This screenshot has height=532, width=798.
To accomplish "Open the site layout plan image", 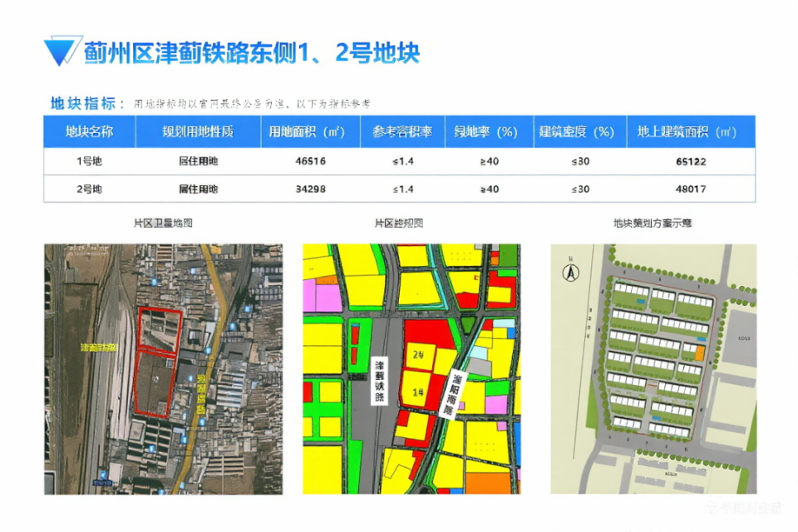I will [x=653, y=369].
